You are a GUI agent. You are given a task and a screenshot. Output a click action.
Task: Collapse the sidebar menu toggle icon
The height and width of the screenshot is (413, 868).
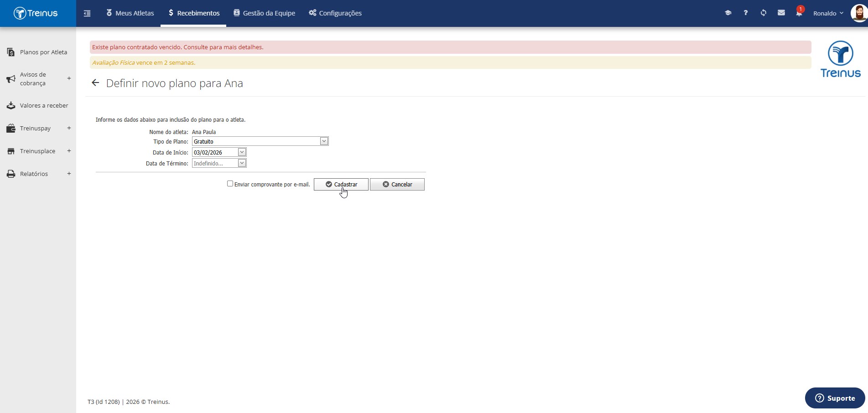[x=87, y=13]
